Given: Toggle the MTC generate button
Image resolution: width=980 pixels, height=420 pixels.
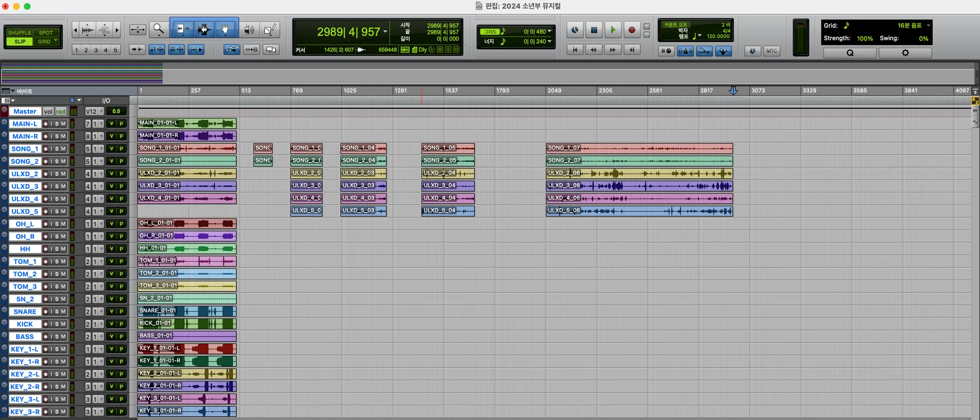Looking at the screenshot, I should tap(771, 51).
